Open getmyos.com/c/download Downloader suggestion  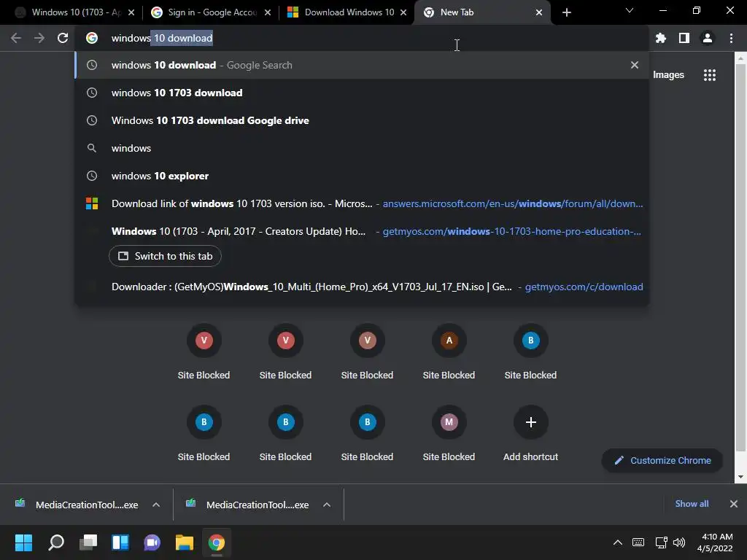tap(362, 287)
